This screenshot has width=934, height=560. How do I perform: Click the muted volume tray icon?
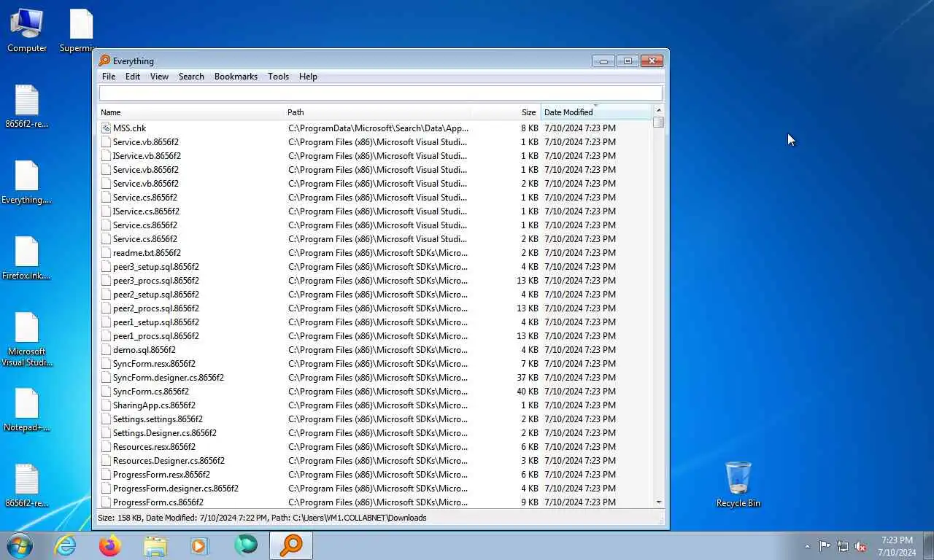(x=861, y=546)
